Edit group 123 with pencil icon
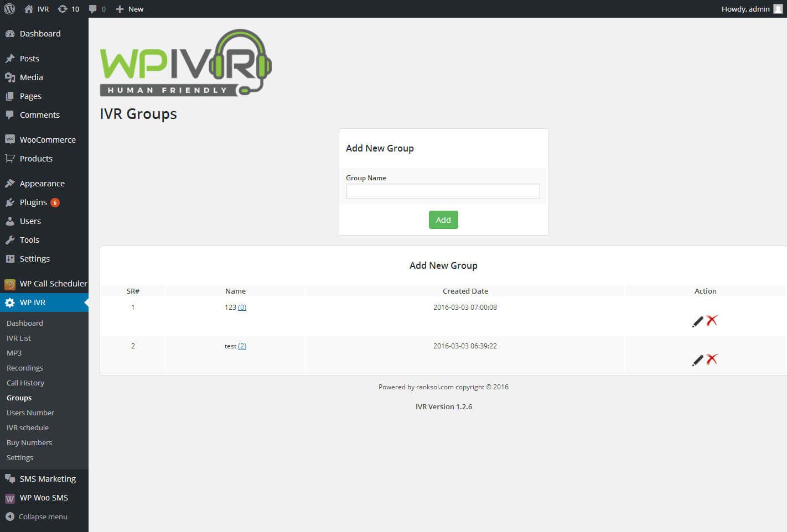787x532 pixels. click(x=698, y=321)
